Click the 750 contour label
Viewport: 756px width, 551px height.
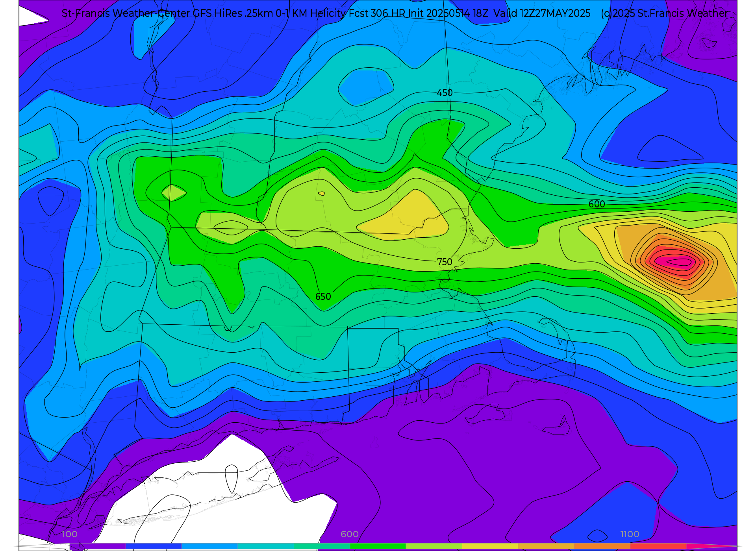(445, 262)
